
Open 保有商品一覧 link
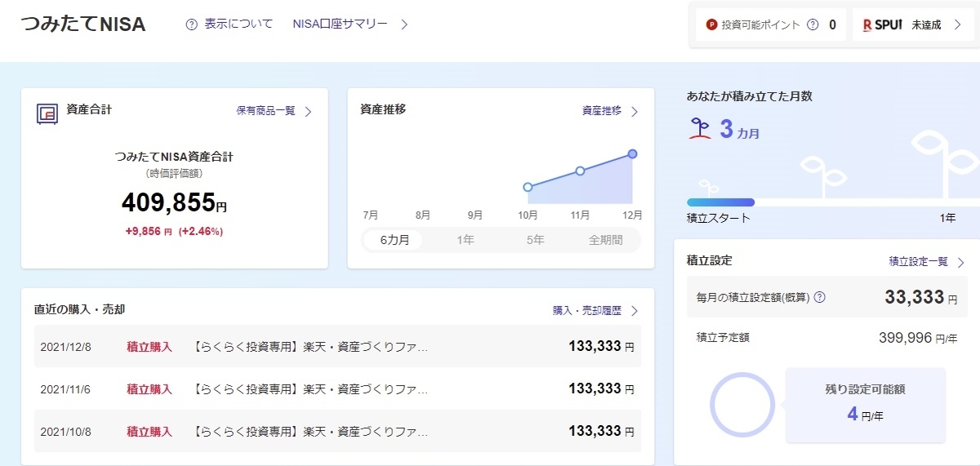[266, 111]
